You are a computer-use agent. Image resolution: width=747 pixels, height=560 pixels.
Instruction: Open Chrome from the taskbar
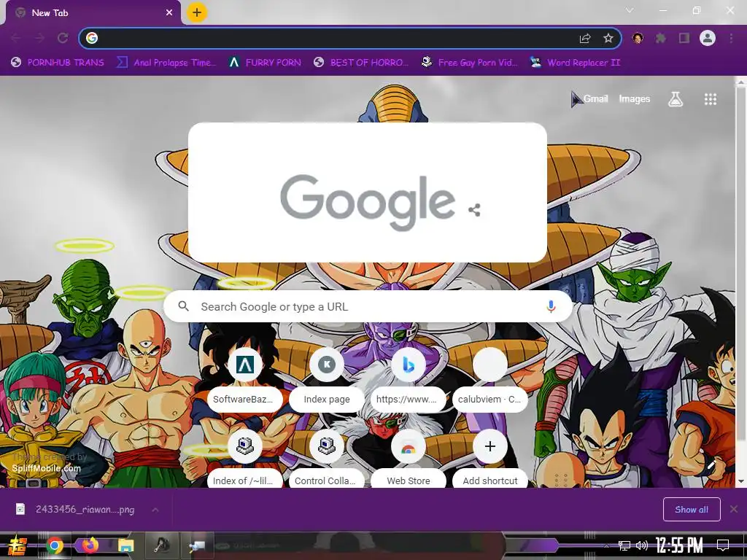click(x=55, y=545)
